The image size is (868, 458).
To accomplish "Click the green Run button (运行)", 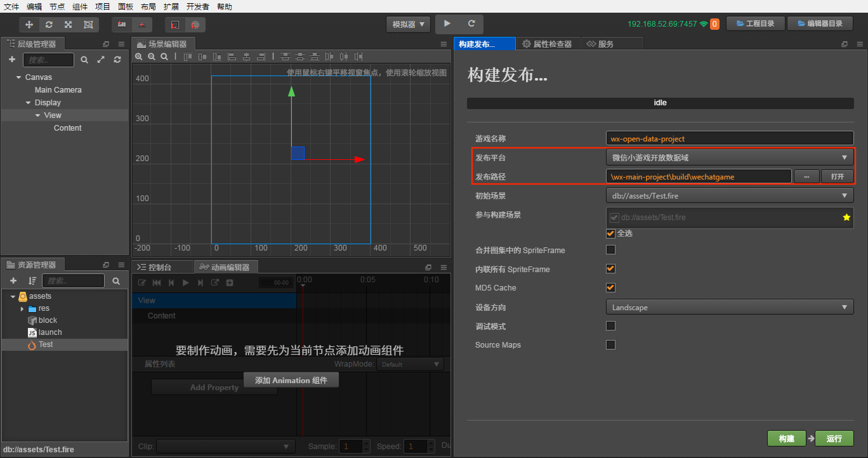I will click(x=835, y=438).
